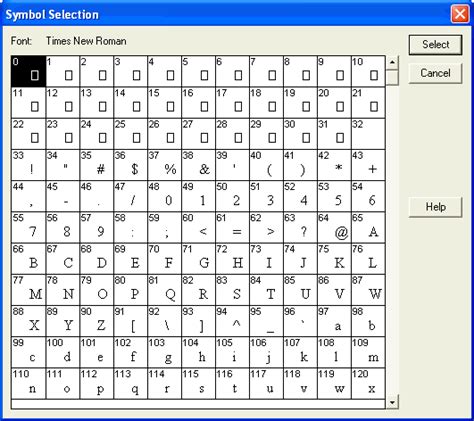Screen dimensions: 474x421
Task: Click the Select button
Action: click(x=435, y=45)
